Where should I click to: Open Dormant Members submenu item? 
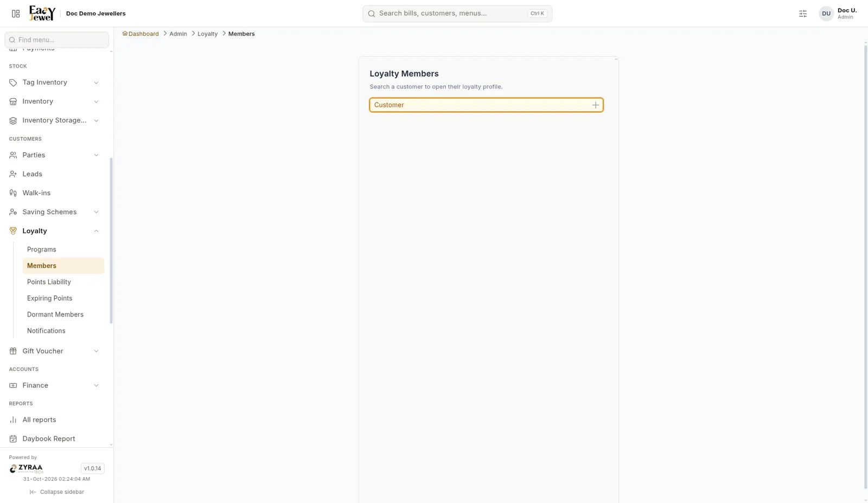[x=63, y=314]
